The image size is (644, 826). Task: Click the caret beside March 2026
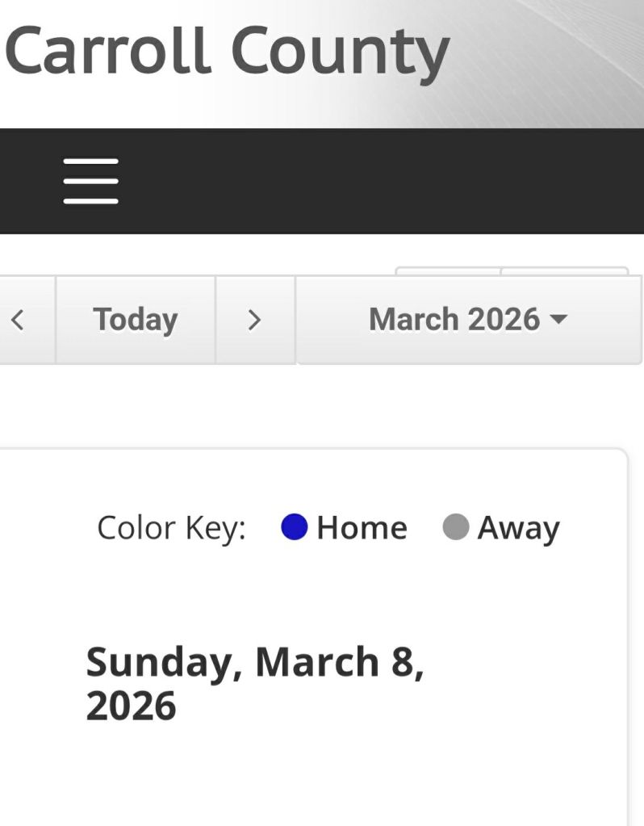558,321
